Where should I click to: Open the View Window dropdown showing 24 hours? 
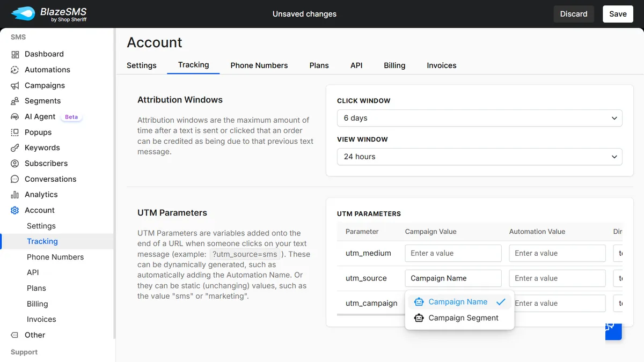(x=479, y=157)
